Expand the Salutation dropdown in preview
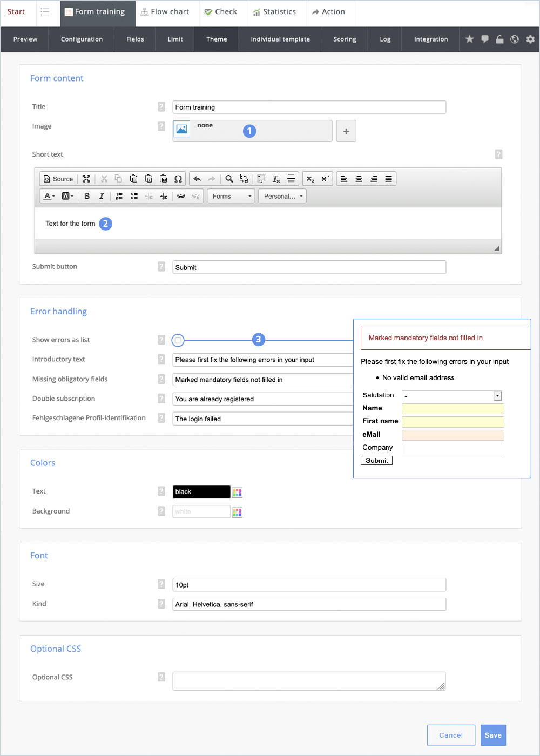This screenshot has width=540, height=756. click(497, 396)
